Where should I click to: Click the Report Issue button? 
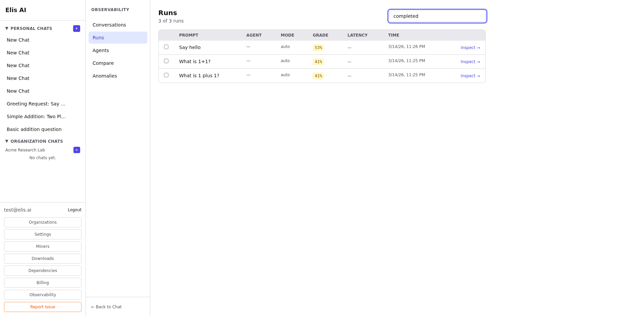(x=43, y=307)
